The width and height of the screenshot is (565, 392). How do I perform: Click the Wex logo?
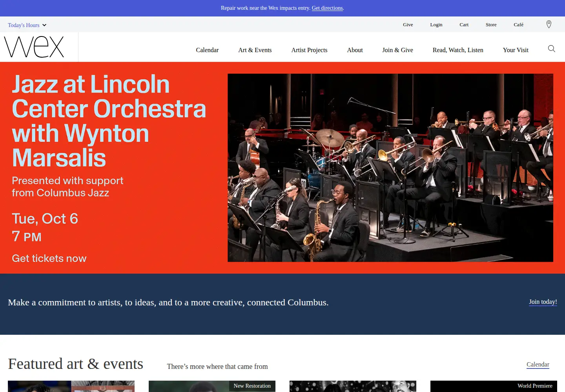(34, 47)
